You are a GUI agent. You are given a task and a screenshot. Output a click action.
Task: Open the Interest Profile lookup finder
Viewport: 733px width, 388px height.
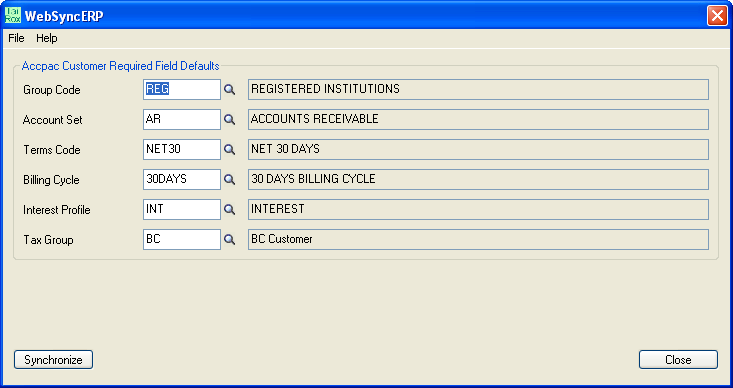click(229, 209)
